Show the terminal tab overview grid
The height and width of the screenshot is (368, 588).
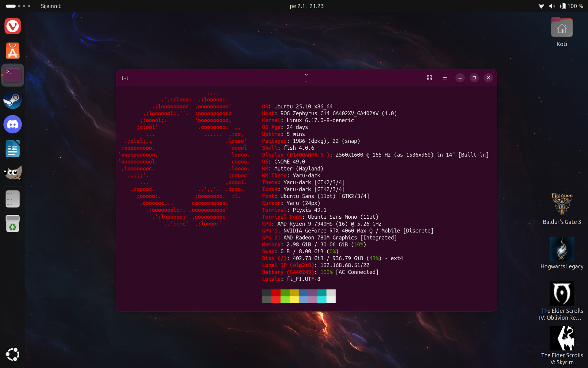click(429, 78)
